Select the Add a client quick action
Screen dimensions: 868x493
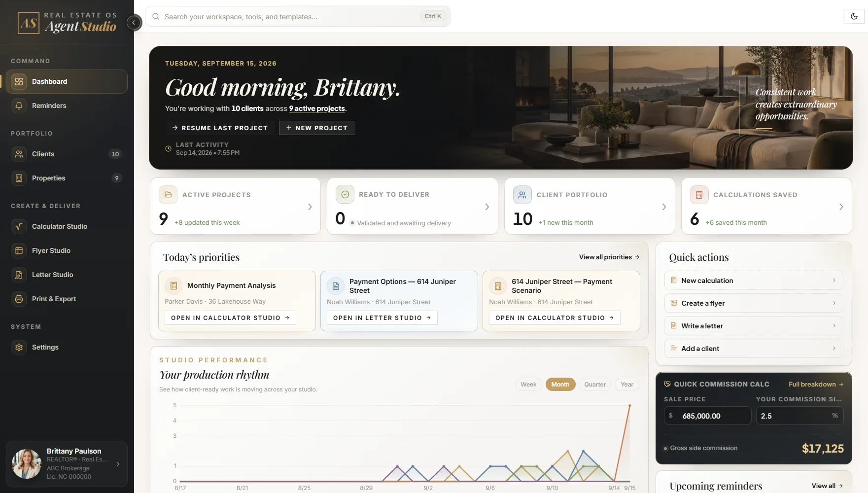coord(754,349)
